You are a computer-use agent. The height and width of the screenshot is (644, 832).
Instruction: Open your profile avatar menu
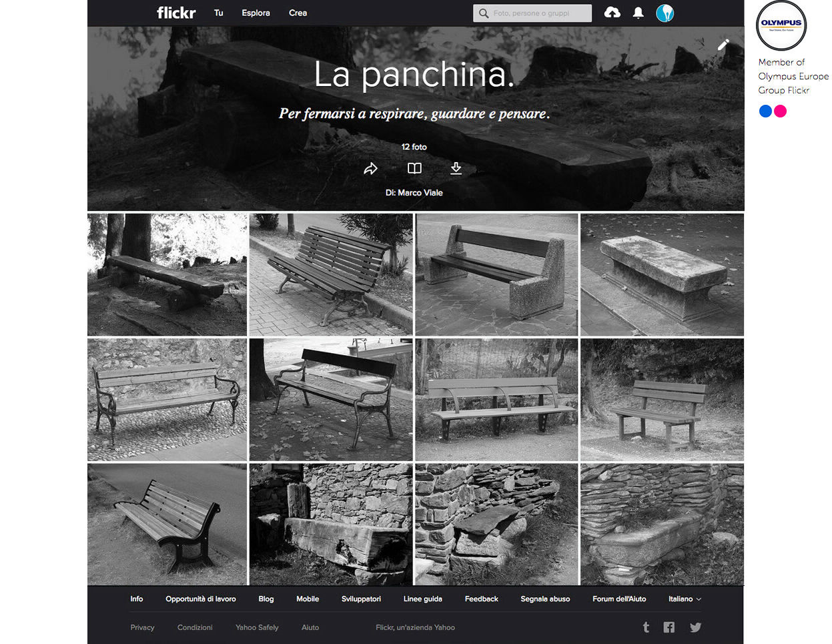[665, 13]
